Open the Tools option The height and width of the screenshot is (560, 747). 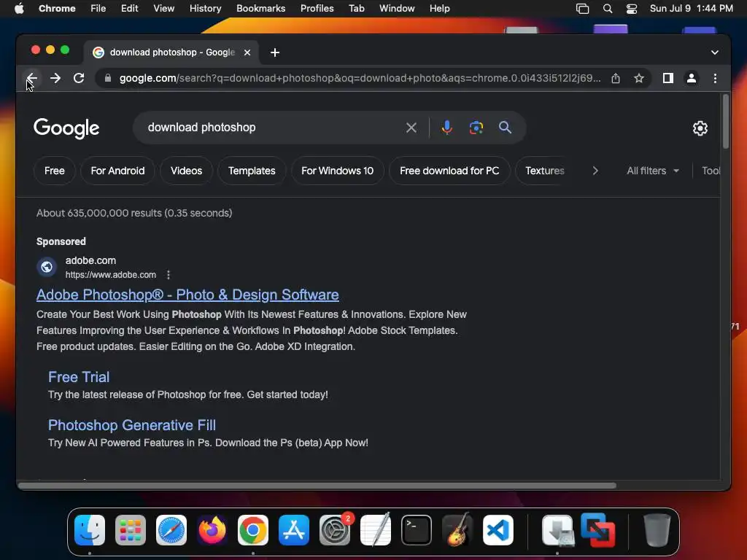711,171
